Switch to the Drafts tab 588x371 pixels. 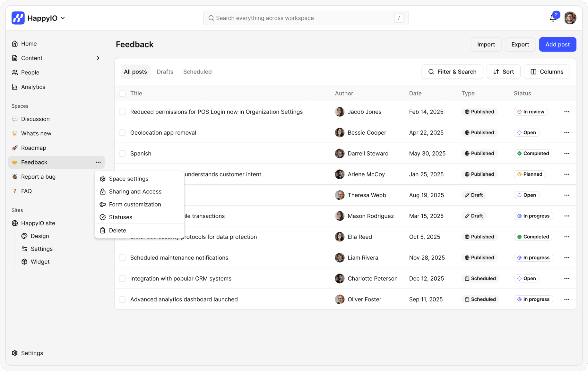pyautogui.click(x=165, y=72)
